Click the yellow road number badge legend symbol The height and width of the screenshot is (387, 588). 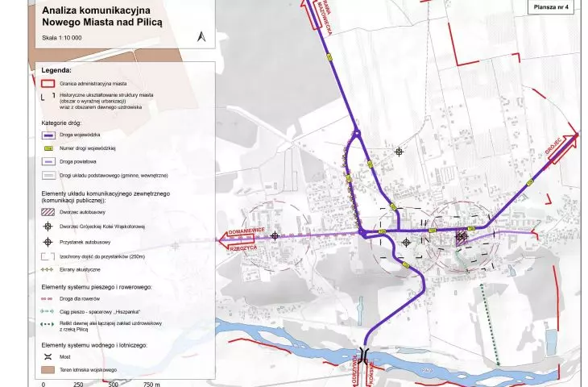[48, 148]
